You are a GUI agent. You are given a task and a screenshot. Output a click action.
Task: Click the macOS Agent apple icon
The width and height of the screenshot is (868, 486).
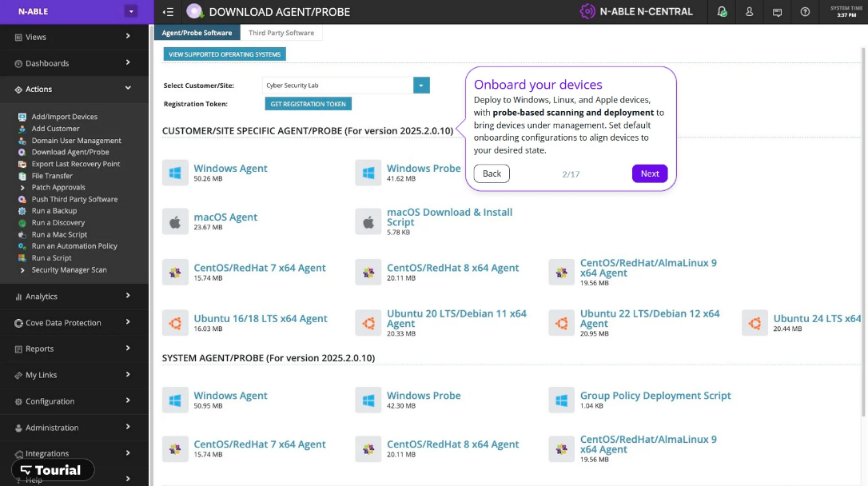pos(175,222)
